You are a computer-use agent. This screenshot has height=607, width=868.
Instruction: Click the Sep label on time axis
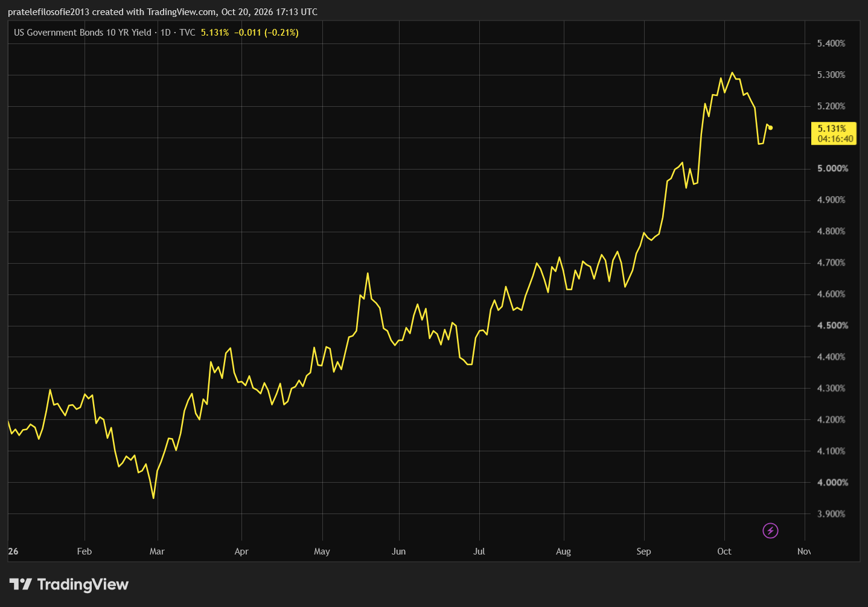point(643,551)
